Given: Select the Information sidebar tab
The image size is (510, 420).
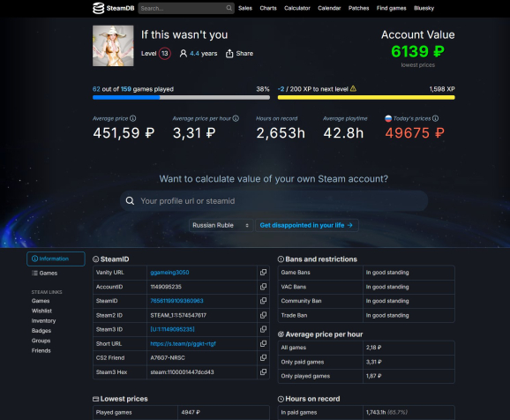Looking at the screenshot, I should (56, 259).
